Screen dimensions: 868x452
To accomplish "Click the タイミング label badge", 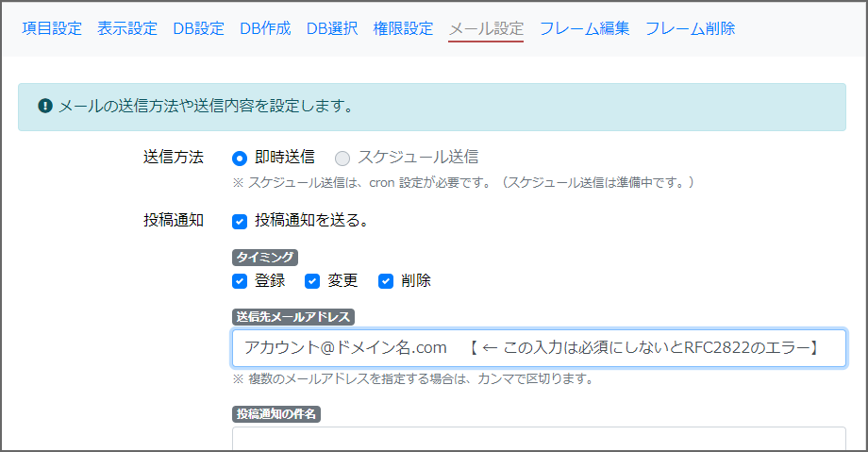I will tap(264, 258).
